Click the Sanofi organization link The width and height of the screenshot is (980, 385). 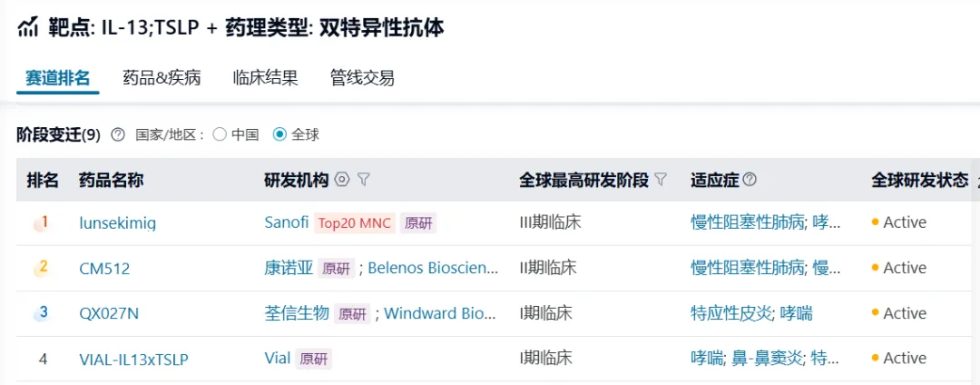pyautogui.click(x=286, y=222)
